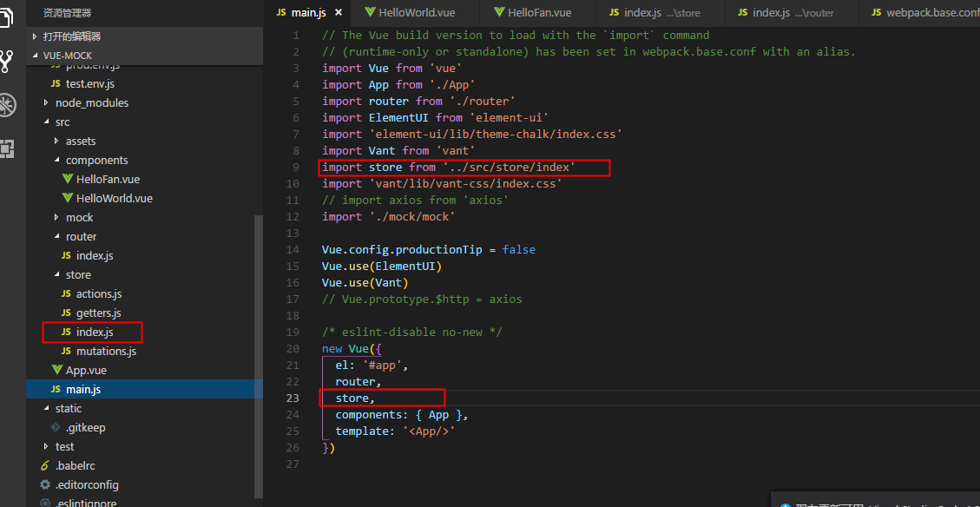This screenshot has width=980, height=507.
Task: Open the Explorer view in the activity bar
Action: point(6,16)
